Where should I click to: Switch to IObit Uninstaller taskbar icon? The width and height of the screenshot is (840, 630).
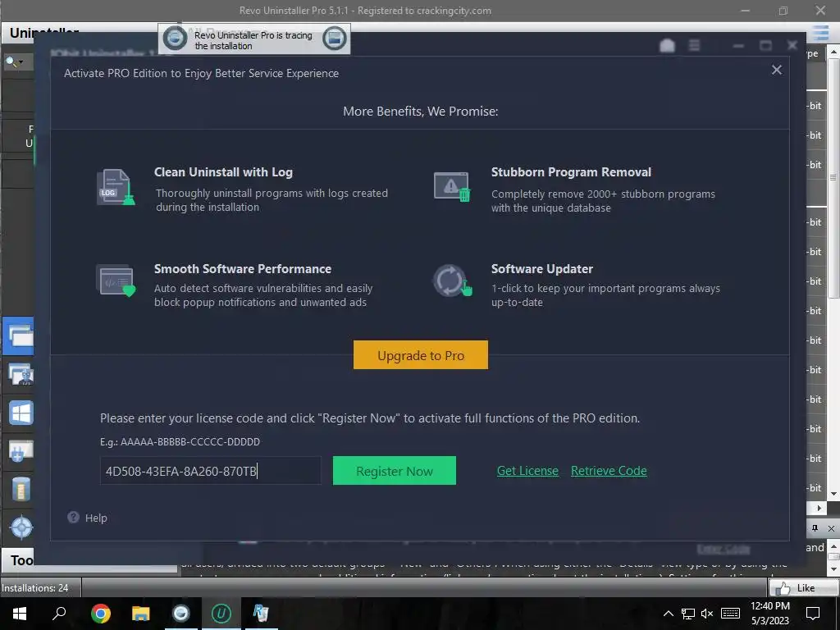(221, 614)
